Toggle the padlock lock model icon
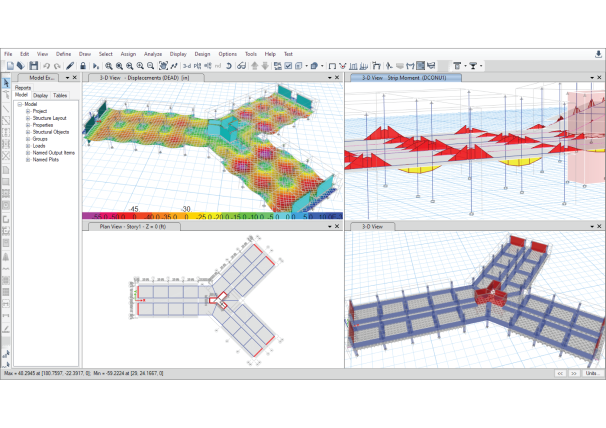The width and height of the screenshot is (606, 428). pos(83,66)
